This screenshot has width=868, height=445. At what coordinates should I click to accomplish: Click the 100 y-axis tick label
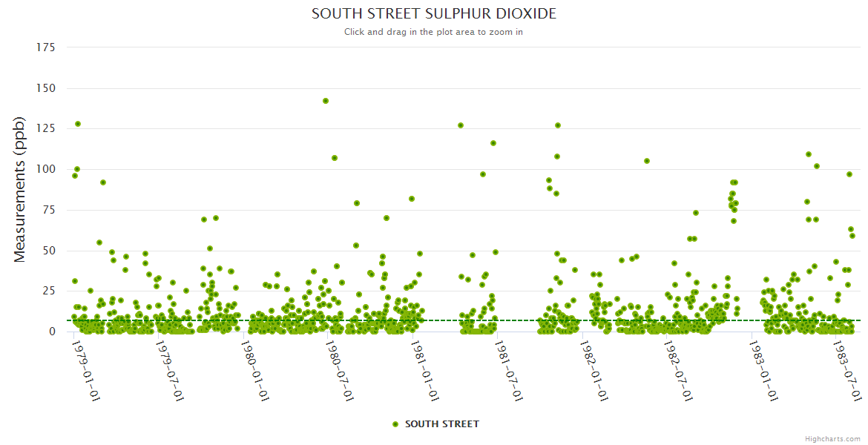pos(45,169)
